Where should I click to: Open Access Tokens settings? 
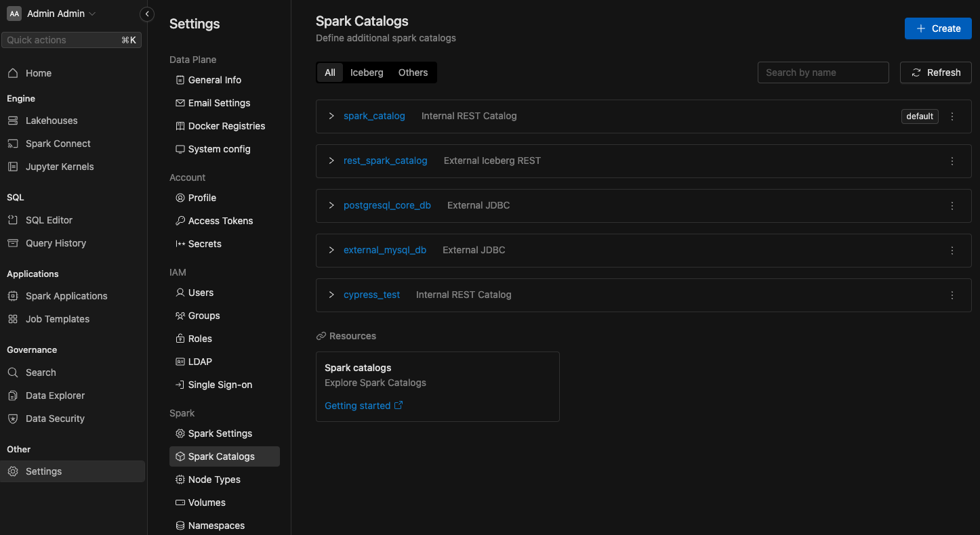(x=224, y=221)
